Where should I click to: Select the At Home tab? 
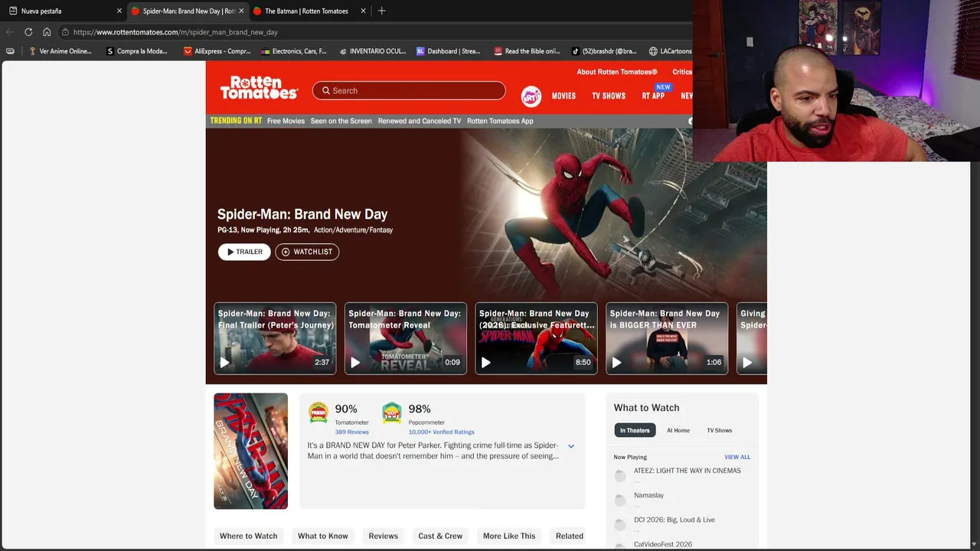pos(678,430)
